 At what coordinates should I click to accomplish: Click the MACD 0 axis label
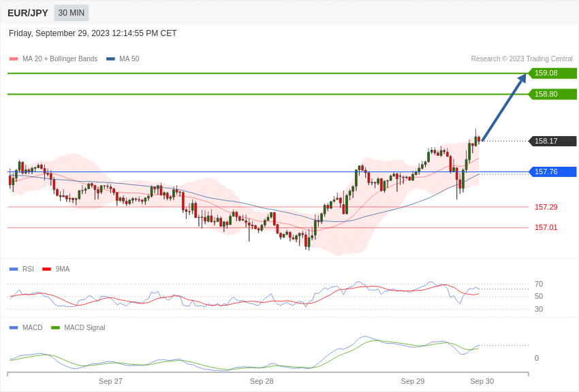click(x=537, y=358)
